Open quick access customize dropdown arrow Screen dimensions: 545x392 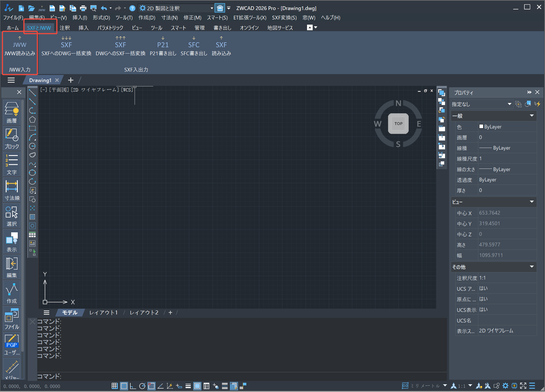[x=229, y=8]
